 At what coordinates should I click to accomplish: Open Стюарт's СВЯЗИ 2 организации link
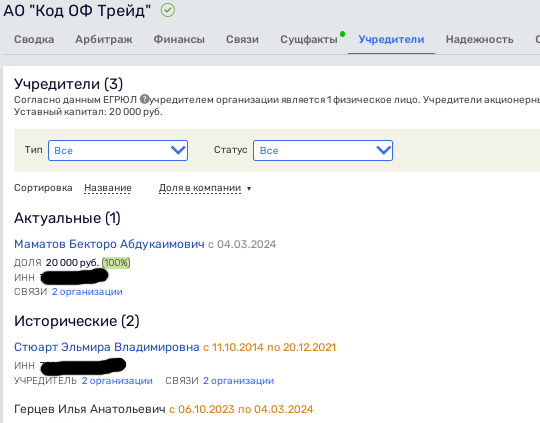[x=238, y=381]
